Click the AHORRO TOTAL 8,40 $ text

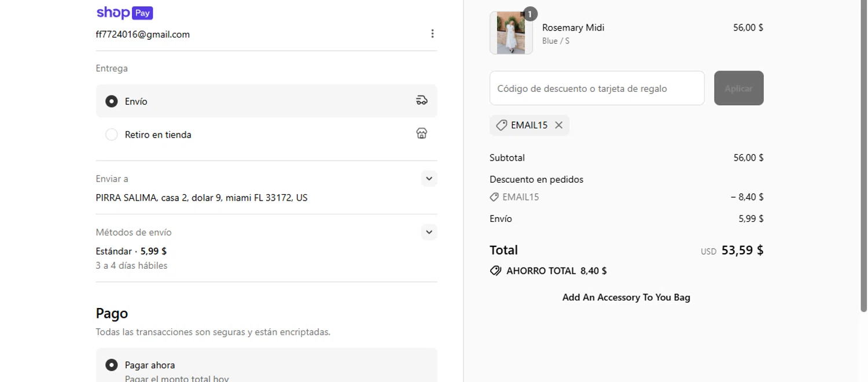pyautogui.click(x=557, y=271)
